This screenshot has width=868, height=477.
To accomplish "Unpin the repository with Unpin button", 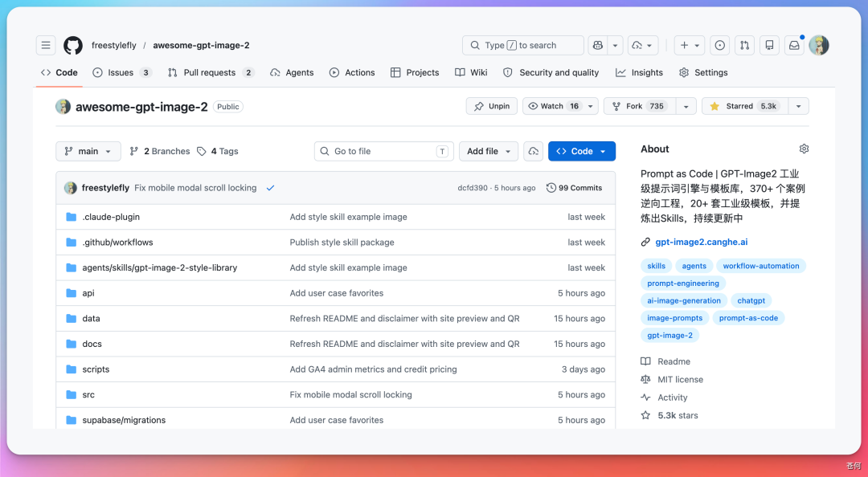I will (492, 106).
